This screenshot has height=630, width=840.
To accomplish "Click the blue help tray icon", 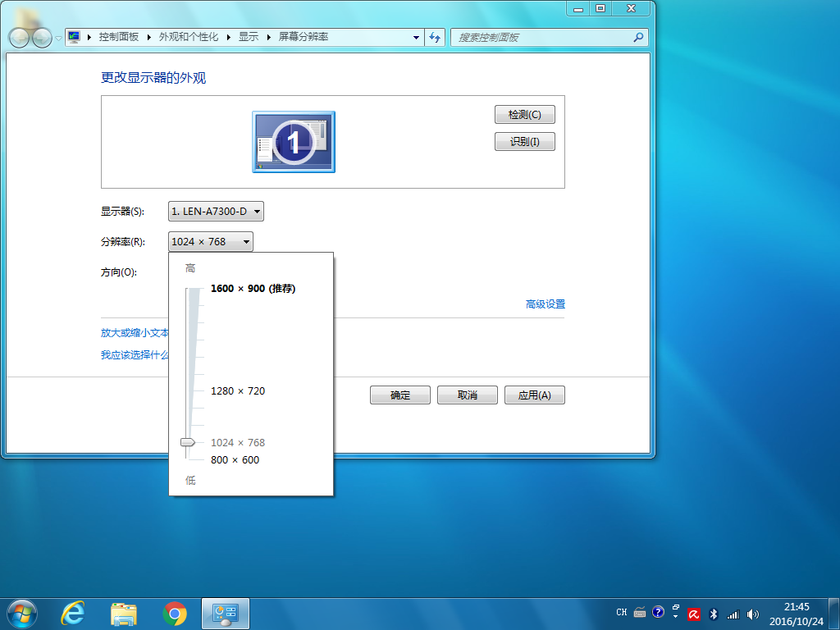I will (x=659, y=612).
